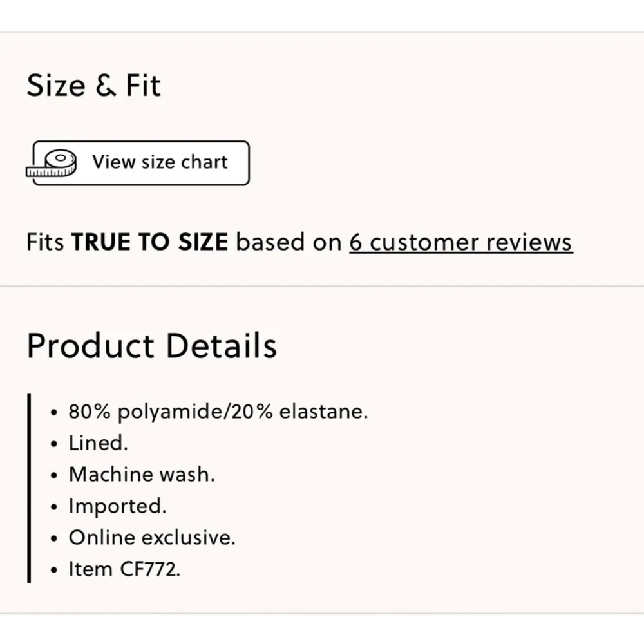Click the Product Details heading
Image resolution: width=644 pixels, height=644 pixels.
click(151, 345)
